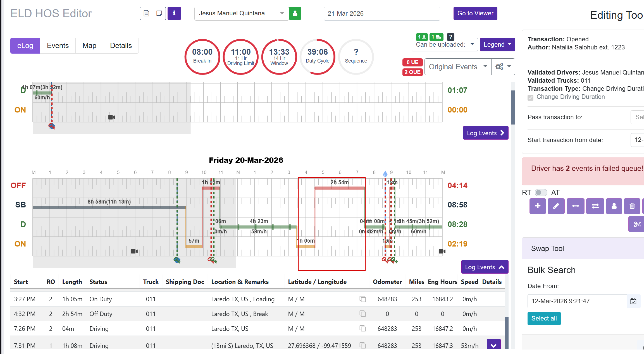Select the pencil edit tool
Image resolution: width=644 pixels, height=354 pixels.
pos(556,206)
